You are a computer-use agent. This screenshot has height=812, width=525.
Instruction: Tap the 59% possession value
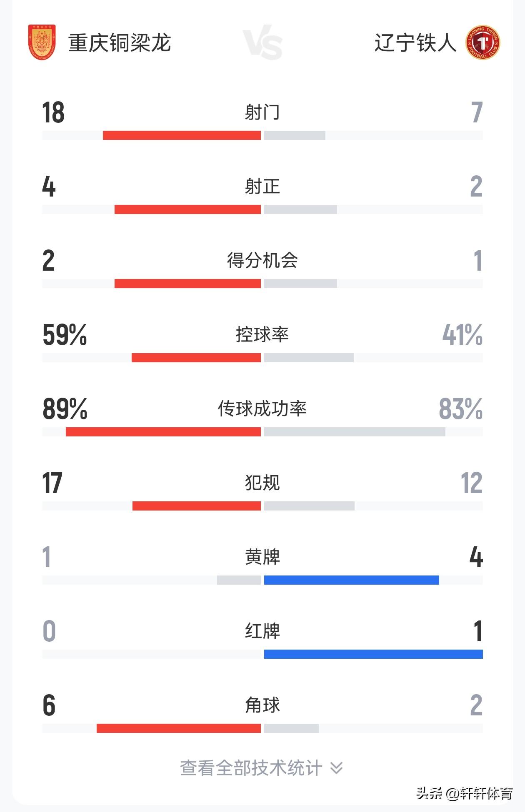pos(65,335)
